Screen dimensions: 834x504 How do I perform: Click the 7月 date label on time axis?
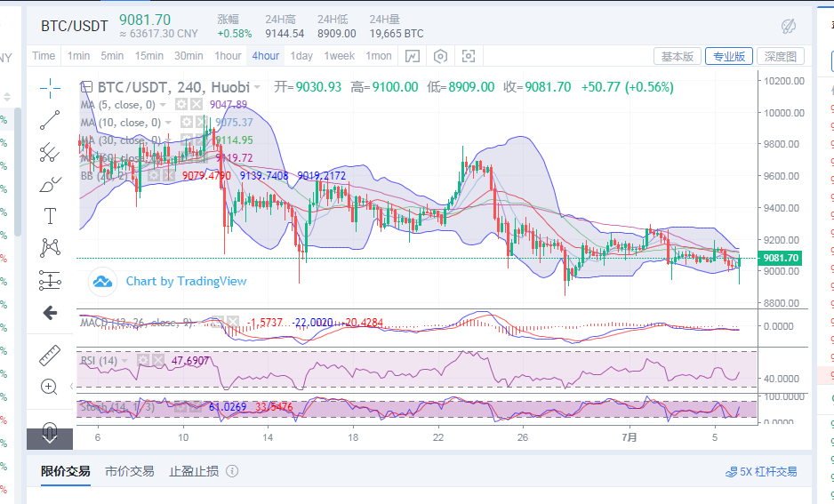[630, 437]
